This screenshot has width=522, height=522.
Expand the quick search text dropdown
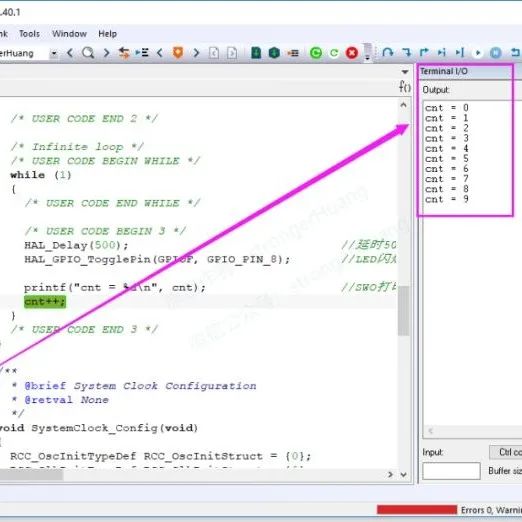pyautogui.click(x=54, y=53)
